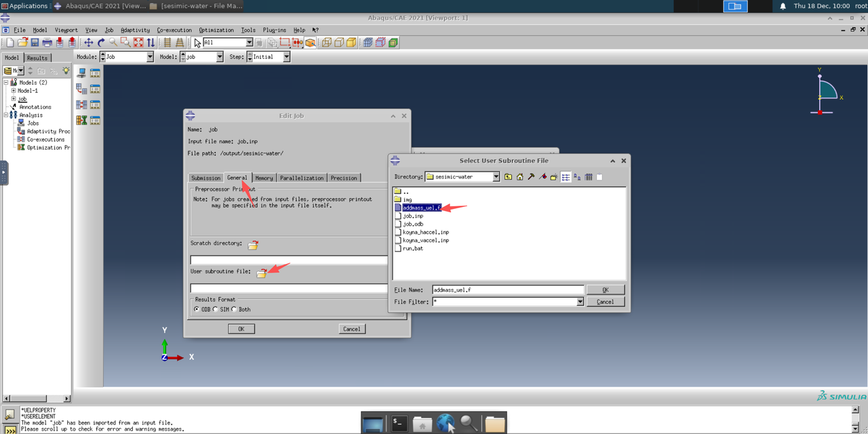Open the Applications menu in top panel

(x=24, y=6)
